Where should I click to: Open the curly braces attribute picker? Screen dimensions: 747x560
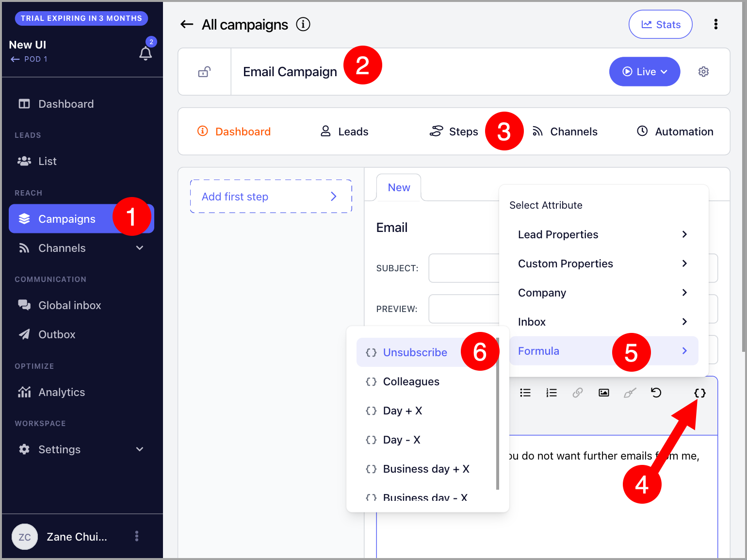(x=700, y=393)
